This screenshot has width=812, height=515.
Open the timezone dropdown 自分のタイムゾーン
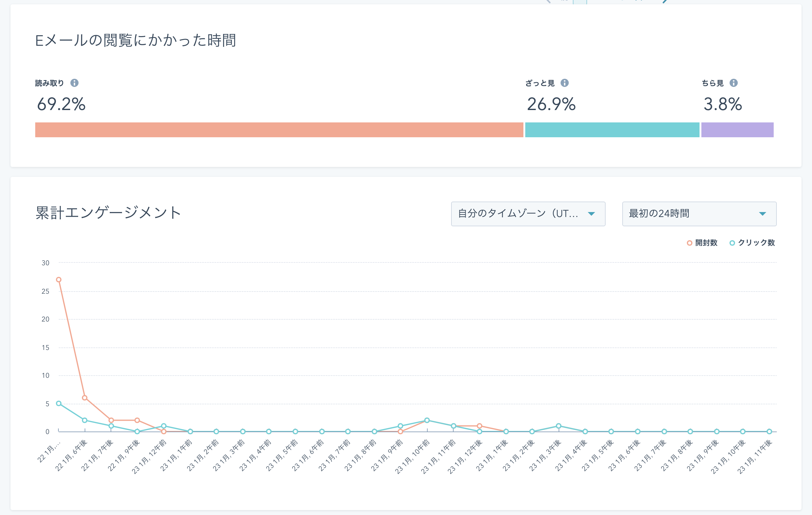528,214
